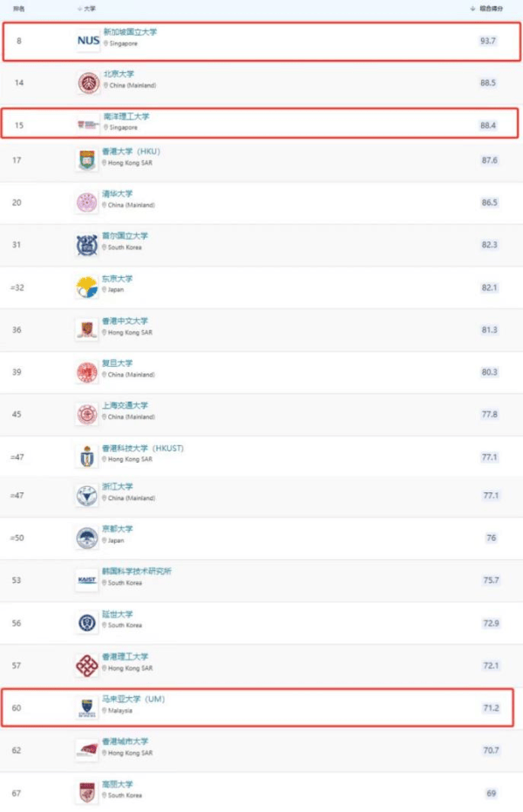Click the 浙江大学 blue emblem logo
This screenshot has height=812, width=523.
coord(88,495)
